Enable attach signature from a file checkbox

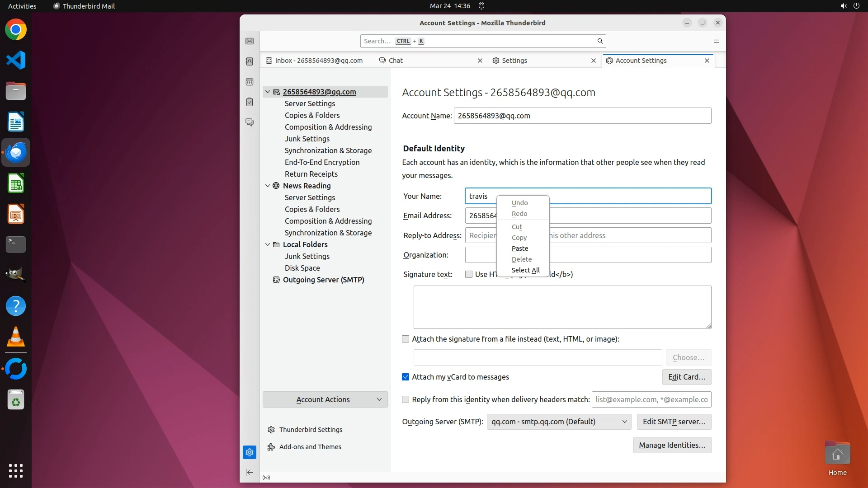click(x=406, y=339)
